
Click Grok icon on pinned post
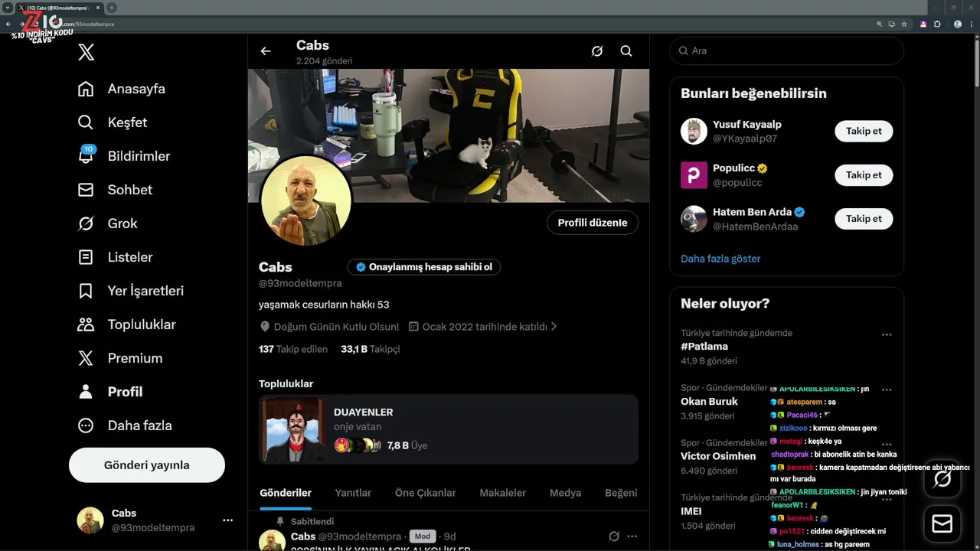pyautogui.click(x=613, y=536)
